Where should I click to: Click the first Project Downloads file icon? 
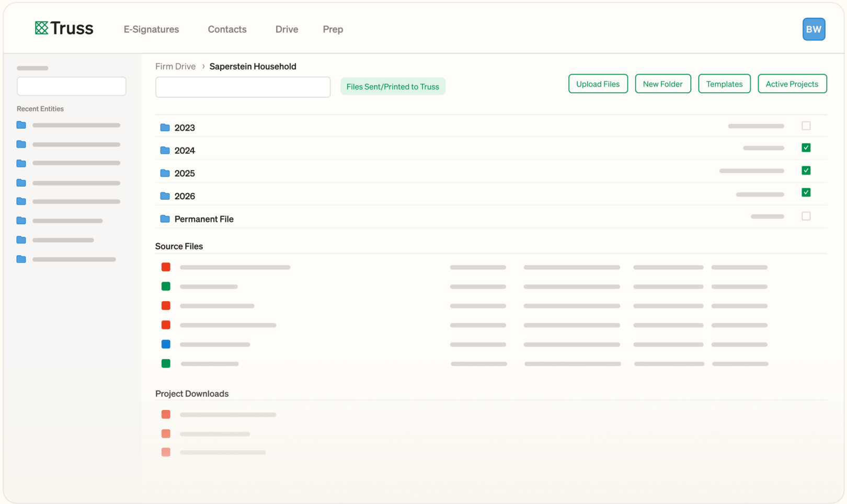coord(166,414)
